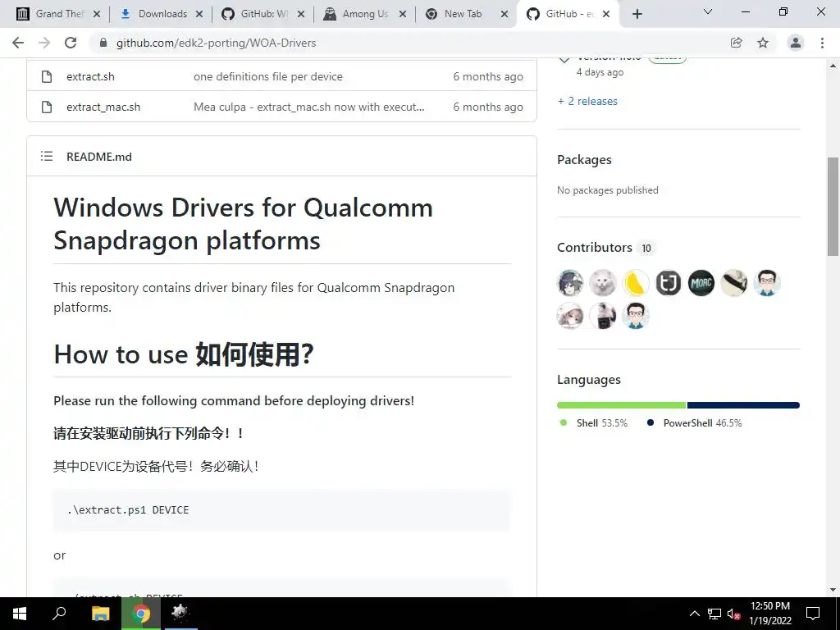This screenshot has height=630, width=840.
Task: Open the README table of contents icon
Action: 47,157
